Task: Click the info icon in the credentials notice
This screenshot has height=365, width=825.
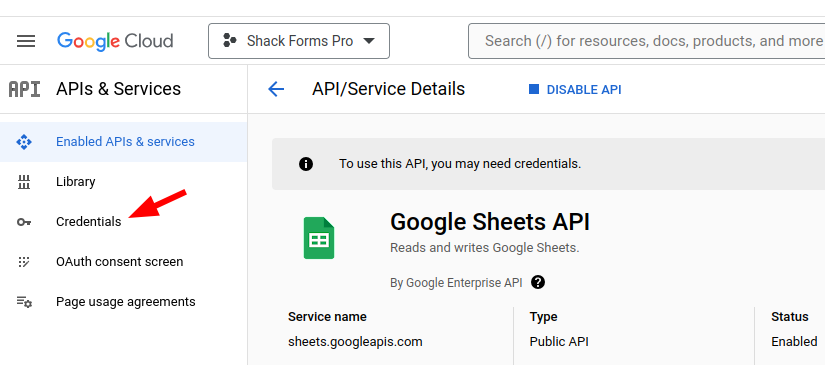Action: click(x=306, y=164)
